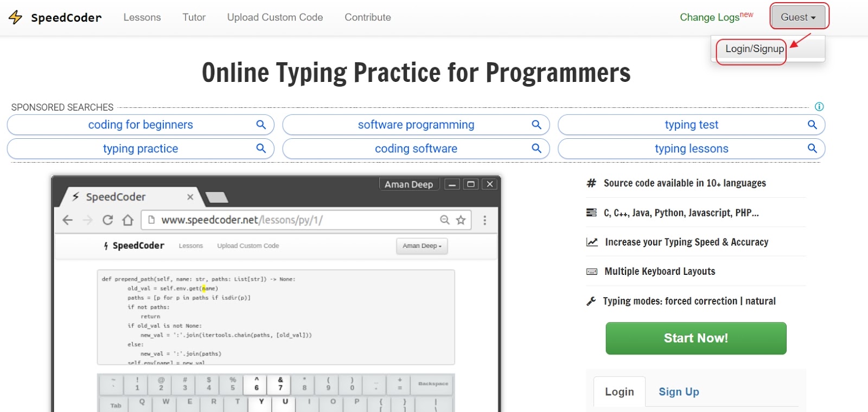
Task: Click the hash icon beside source code feature
Action: click(591, 183)
